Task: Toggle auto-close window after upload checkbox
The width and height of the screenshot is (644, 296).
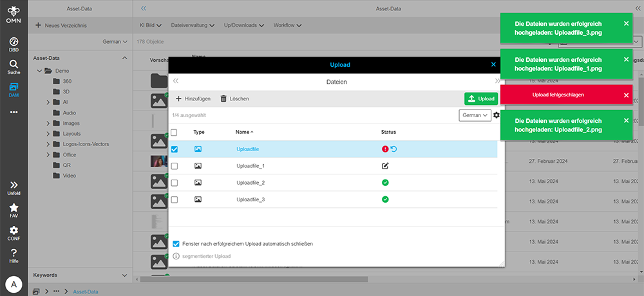Action: tap(176, 244)
